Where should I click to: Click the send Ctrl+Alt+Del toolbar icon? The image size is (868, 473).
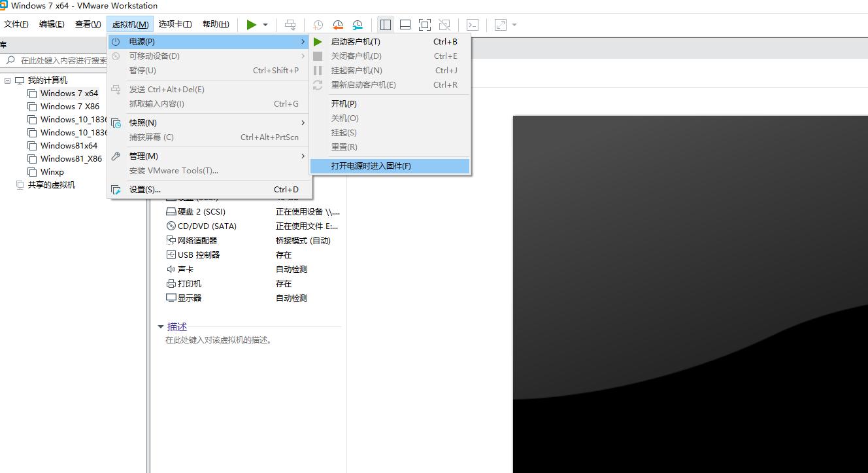(290, 24)
